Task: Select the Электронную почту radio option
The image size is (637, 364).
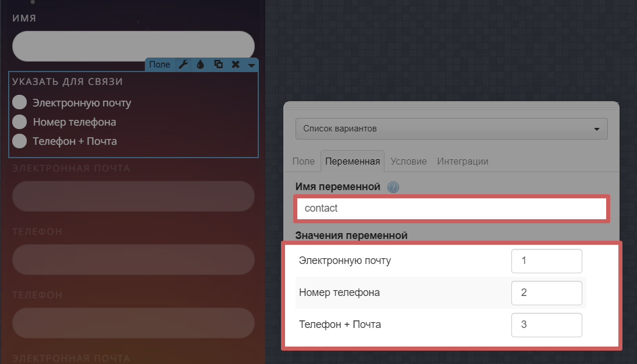Action: [x=20, y=103]
